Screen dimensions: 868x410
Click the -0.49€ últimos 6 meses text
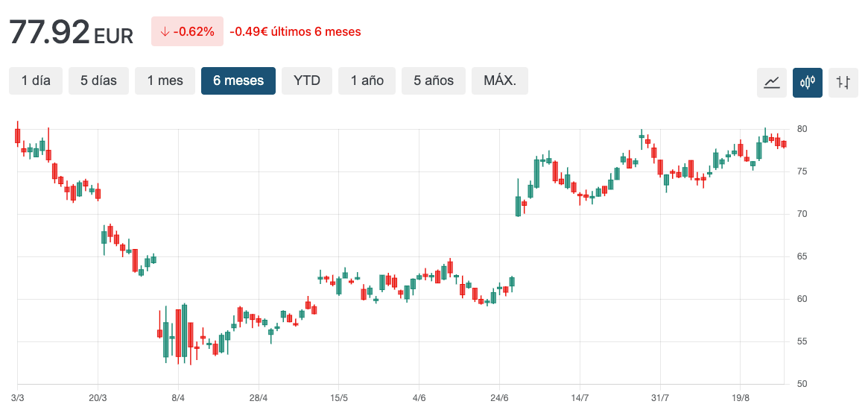[x=295, y=32]
